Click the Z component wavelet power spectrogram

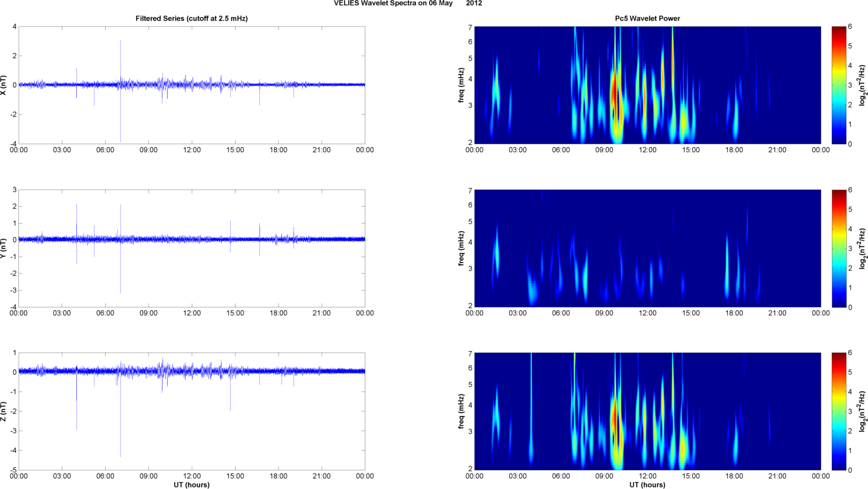647,411
